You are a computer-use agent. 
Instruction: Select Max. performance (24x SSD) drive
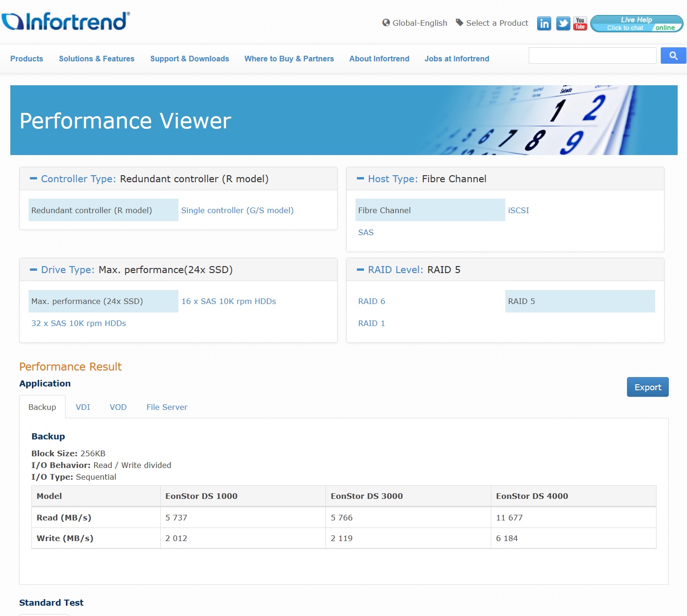pyautogui.click(x=103, y=301)
